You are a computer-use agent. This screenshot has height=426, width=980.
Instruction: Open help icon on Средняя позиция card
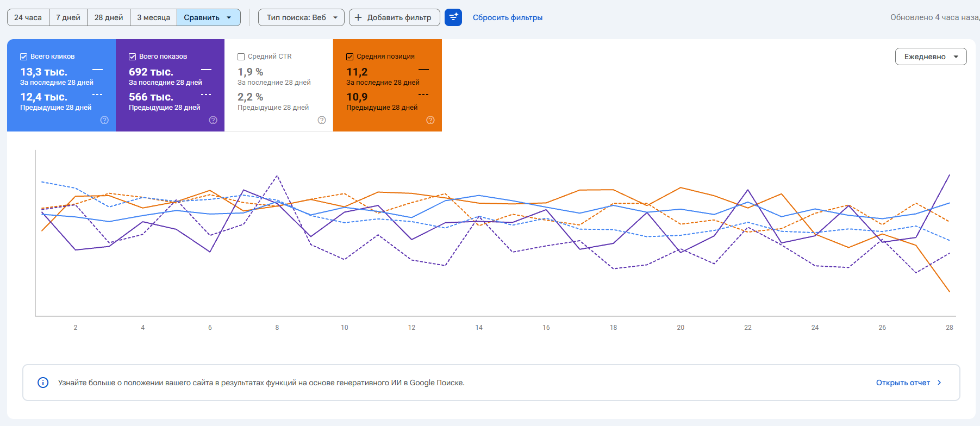click(x=430, y=120)
